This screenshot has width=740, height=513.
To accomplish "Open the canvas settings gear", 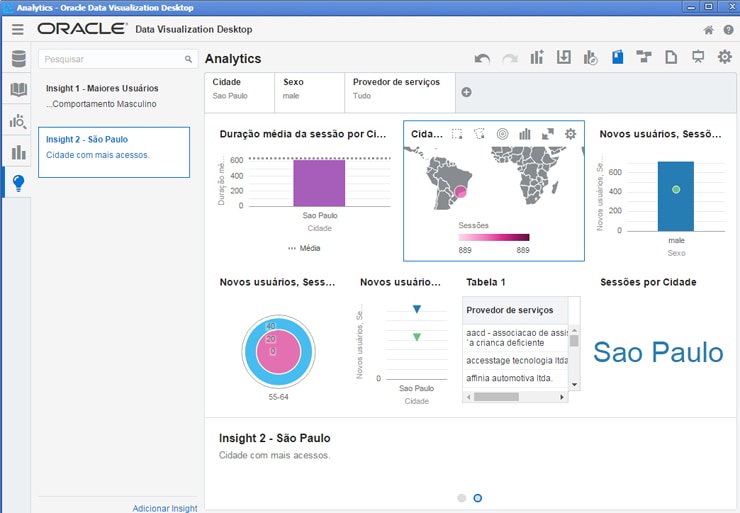I will click(x=725, y=57).
